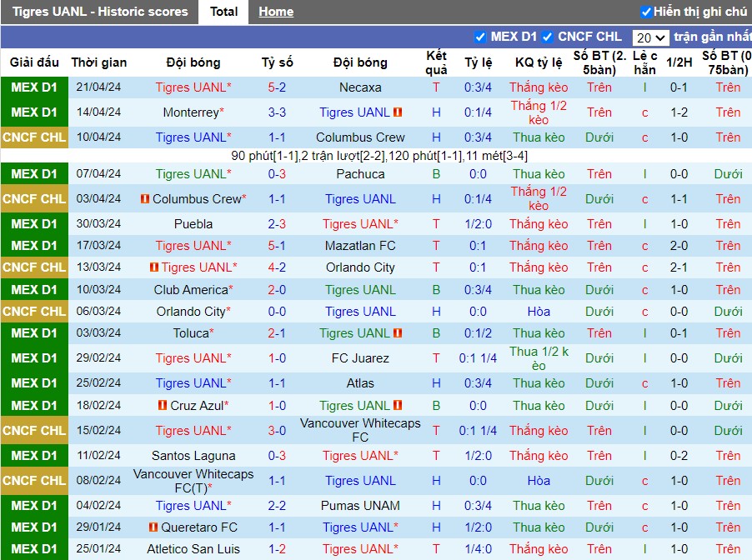The height and width of the screenshot is (560, 752).
Task: Click the 3-3 score against Monterrey
Action: point(277,112)
